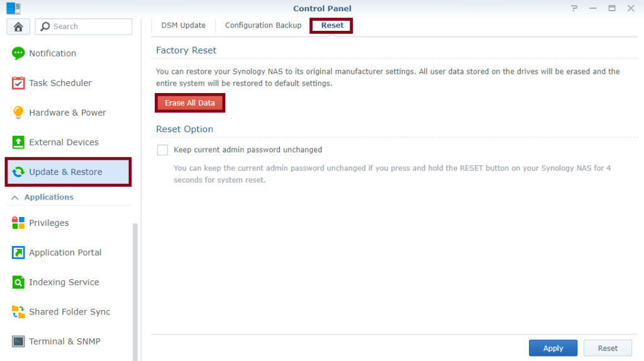Go to Hardware & Power
Viewport: 644px width, 361px height.
click(x=68, y=113)
